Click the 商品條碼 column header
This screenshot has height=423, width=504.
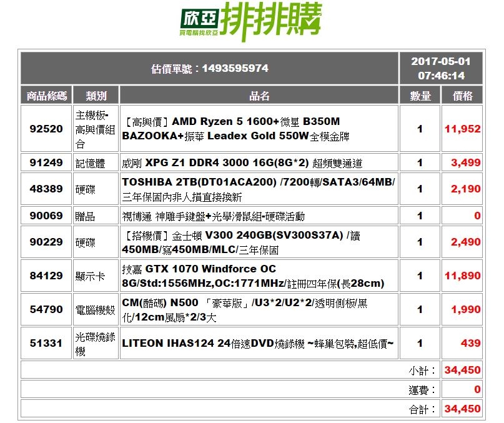tap(47, 96)
